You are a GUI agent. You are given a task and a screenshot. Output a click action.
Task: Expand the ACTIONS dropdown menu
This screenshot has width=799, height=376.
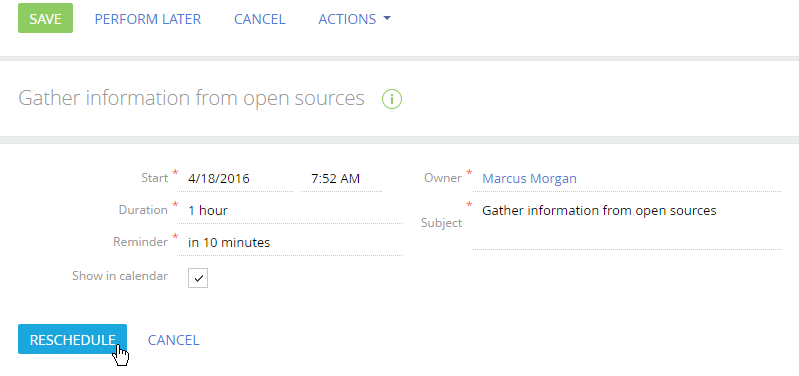point(354,19)
